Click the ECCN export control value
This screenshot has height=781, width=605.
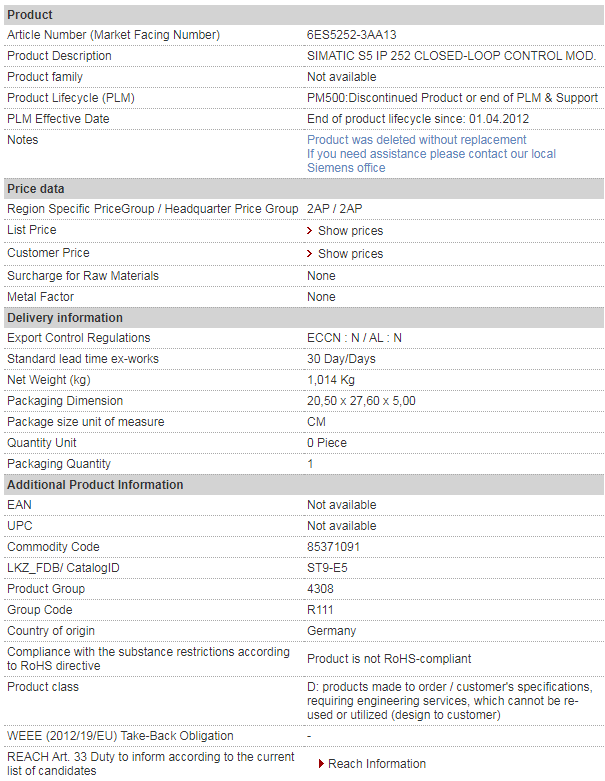pos(354,338)
